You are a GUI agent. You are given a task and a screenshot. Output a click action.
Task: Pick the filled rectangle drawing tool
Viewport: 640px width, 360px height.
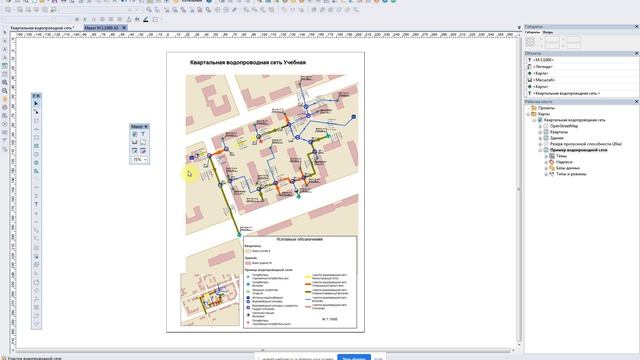pyautogui.click(x=36, y=146)
